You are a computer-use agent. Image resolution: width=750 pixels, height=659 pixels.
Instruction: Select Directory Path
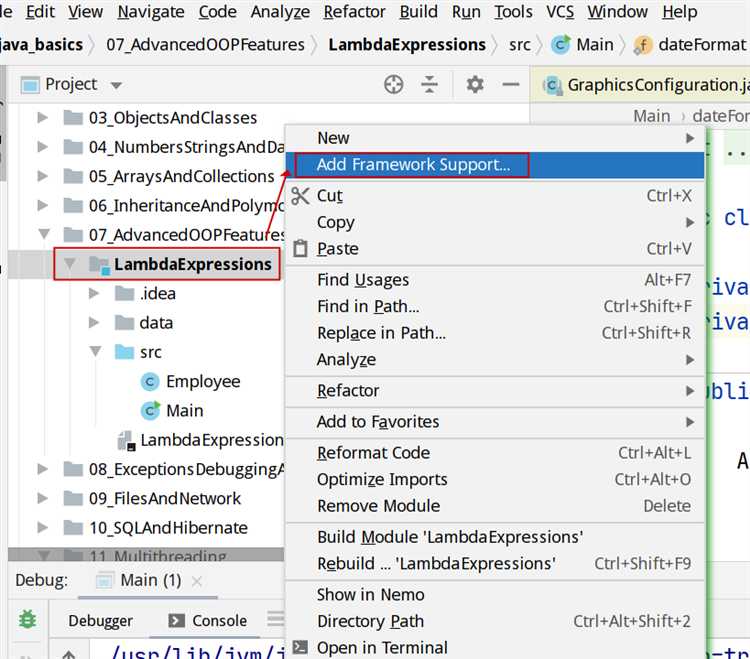coord(495,621)
